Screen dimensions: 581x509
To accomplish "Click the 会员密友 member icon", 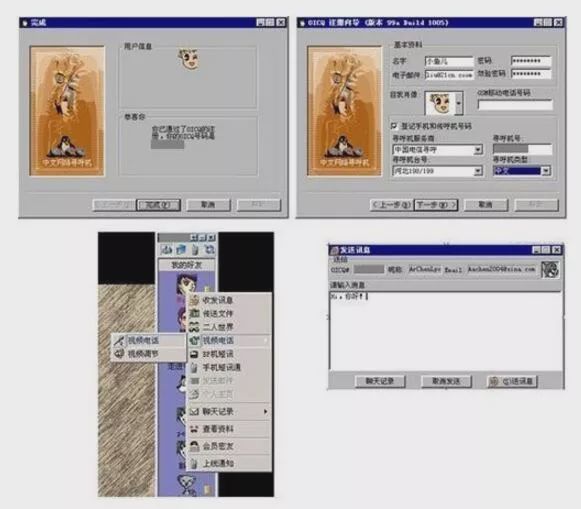I will (x=194, y=446).
